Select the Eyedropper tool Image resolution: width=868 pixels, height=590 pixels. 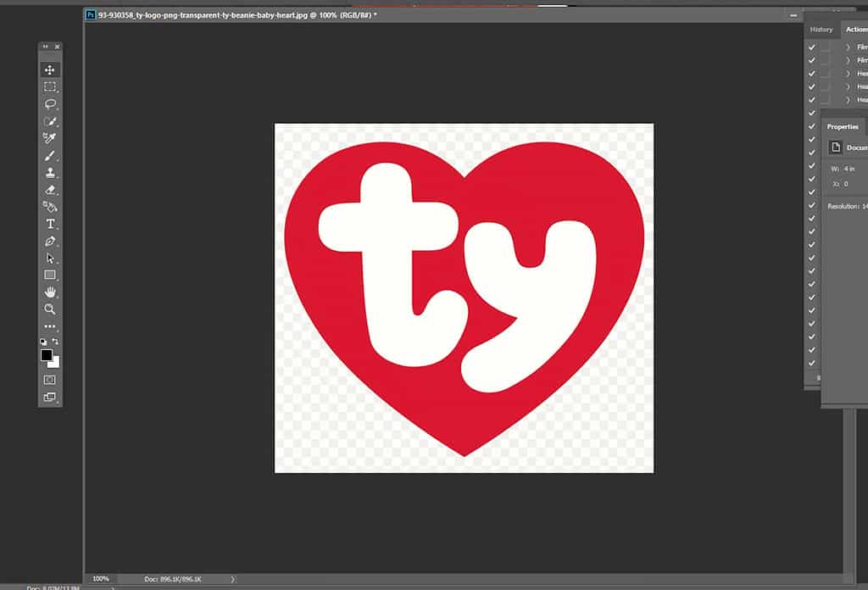pyautogui.click(x=50, y=138)
